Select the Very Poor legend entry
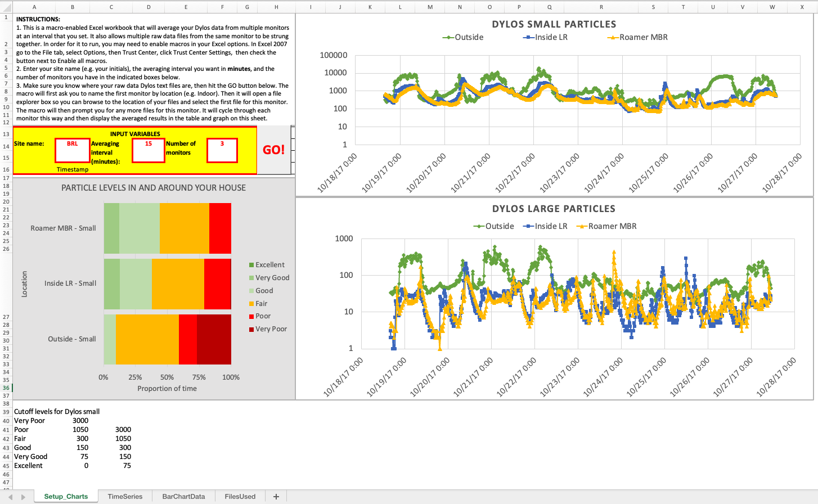 point(268,329)
